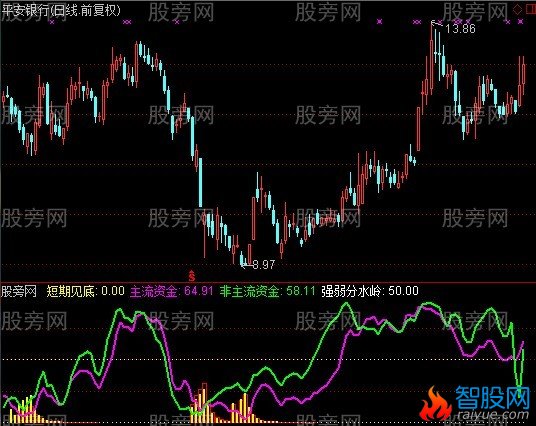This screenshot has width=536, height=426.
Task: Click the 强弱分水岭: 50.00 indicator readout
Action: [x=370, y=291]
